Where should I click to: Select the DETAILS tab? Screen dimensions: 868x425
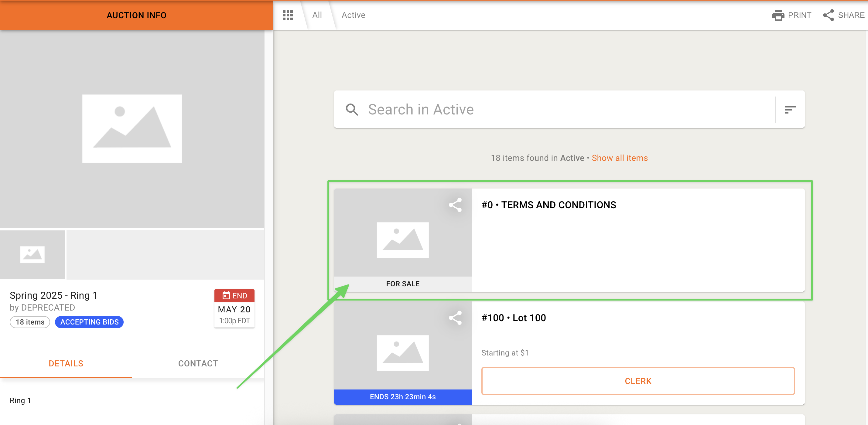click(x=66, y=363)
